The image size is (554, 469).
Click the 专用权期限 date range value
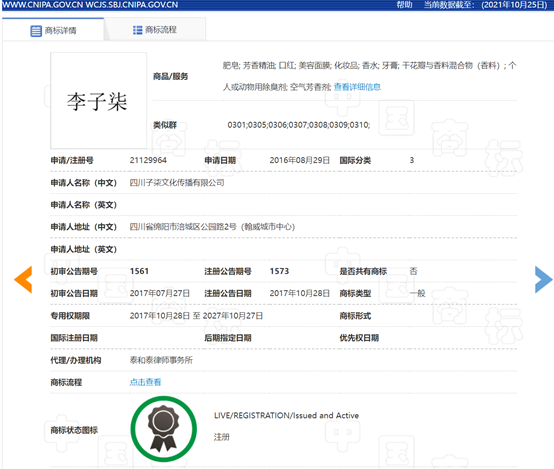[196, 316]
